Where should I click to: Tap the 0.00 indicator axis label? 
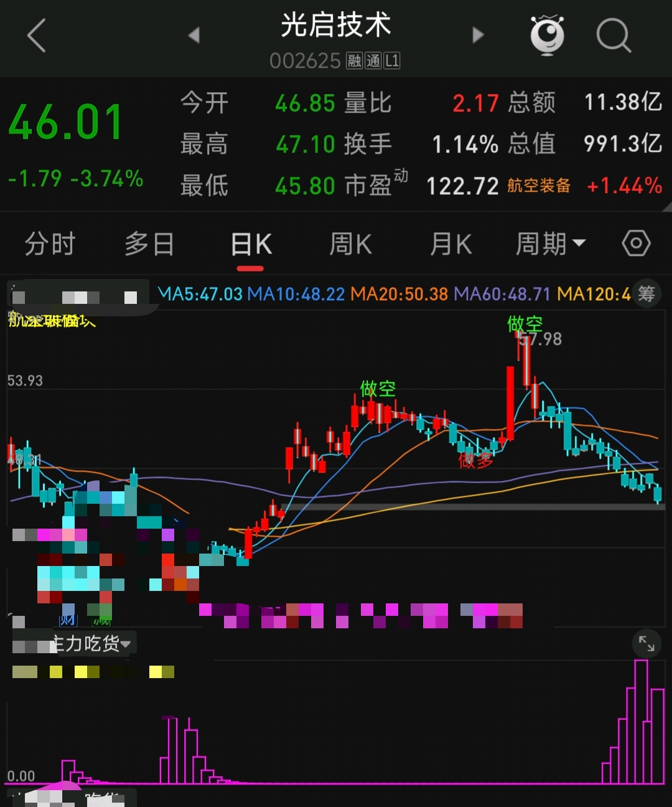21,776
